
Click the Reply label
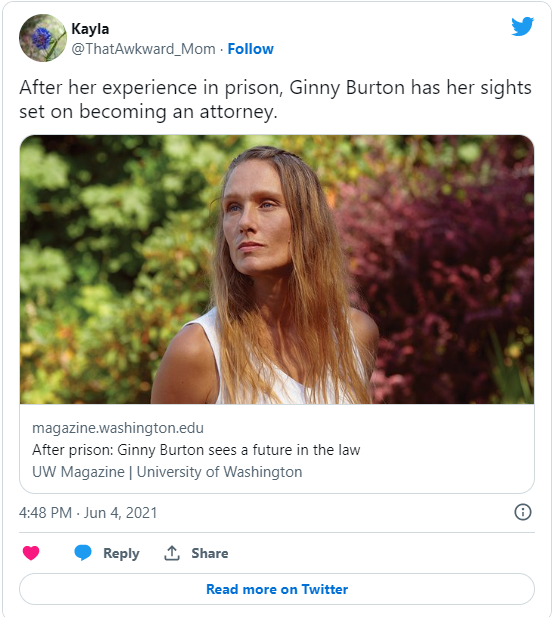(x=121, y=553)
